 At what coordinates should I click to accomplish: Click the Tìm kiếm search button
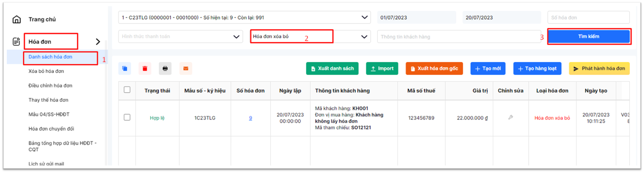[x=589, y=37]
